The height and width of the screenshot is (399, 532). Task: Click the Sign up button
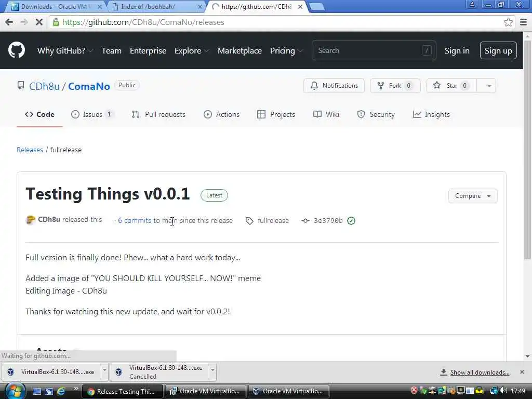click(x=498, y=50)
